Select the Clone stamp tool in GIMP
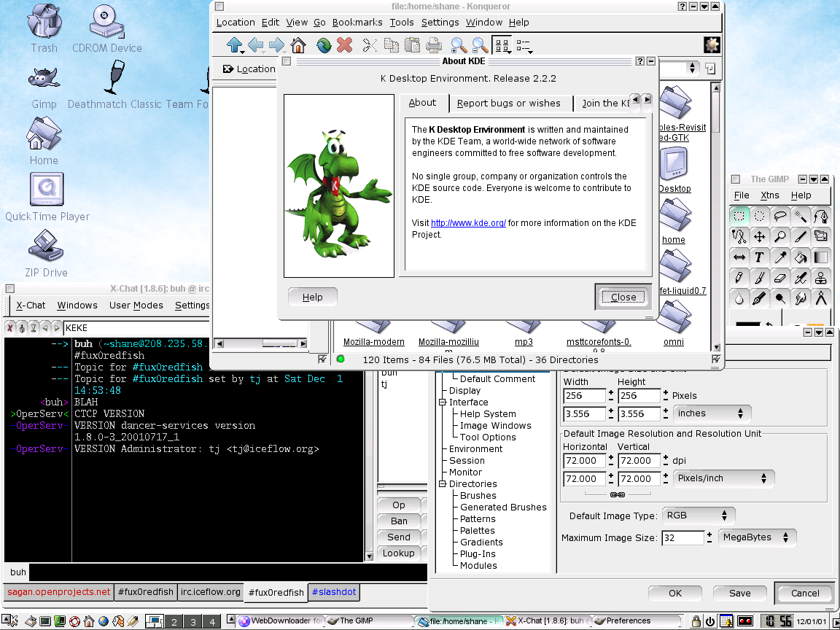This screenshot has height=630, width=840. 821,278
